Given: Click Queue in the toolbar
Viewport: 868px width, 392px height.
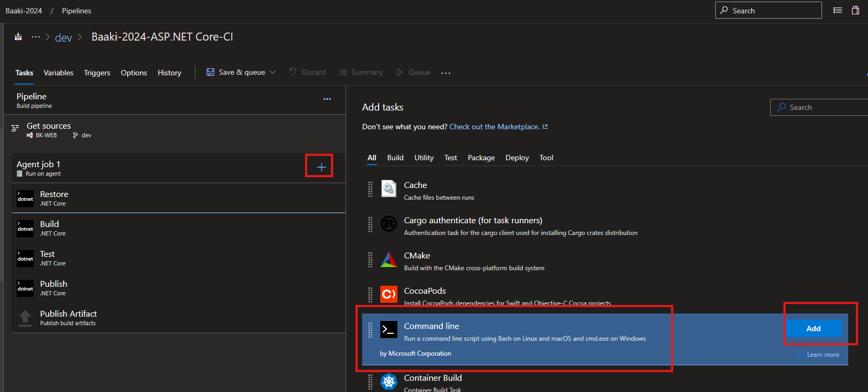Looking at the screenshot, I should click(x=413, y=72).
